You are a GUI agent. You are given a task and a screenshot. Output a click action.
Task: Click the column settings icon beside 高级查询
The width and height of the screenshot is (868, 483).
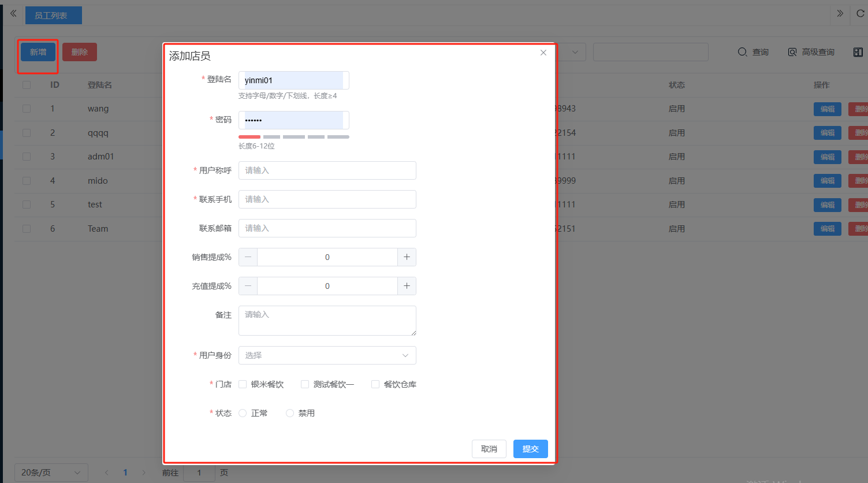tap(858, 52)
